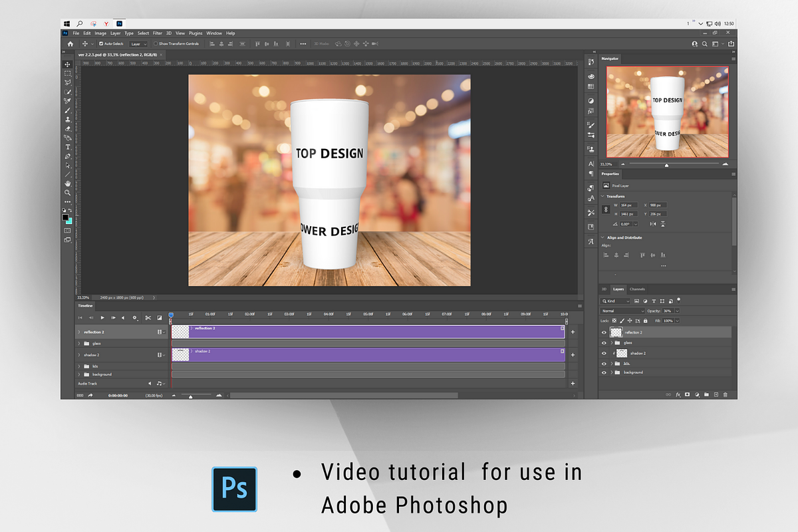Add layer style via fx icon
Viewport: 798px width, 532px height.
tap(678, 394)
